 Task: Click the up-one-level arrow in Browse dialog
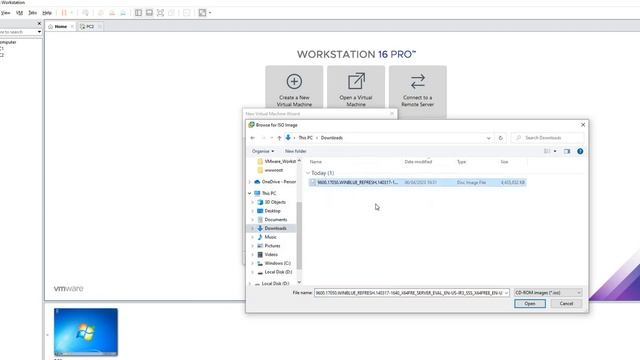pos(279,138)
